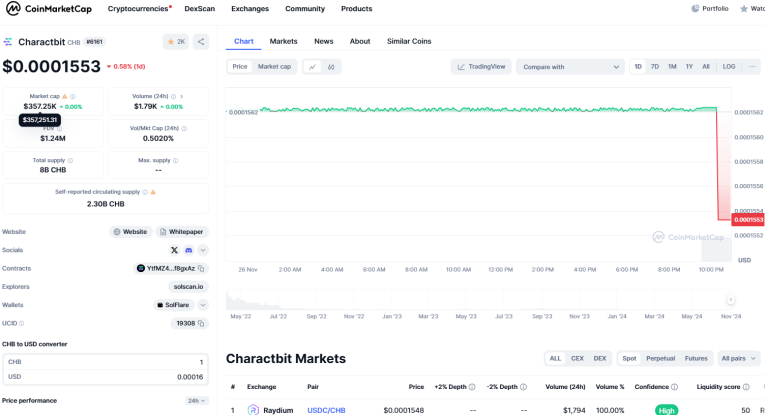Viewport: 765px width, 415px height.
Task: Open the Self-reported circulating supply info icon
Action: 145,192
